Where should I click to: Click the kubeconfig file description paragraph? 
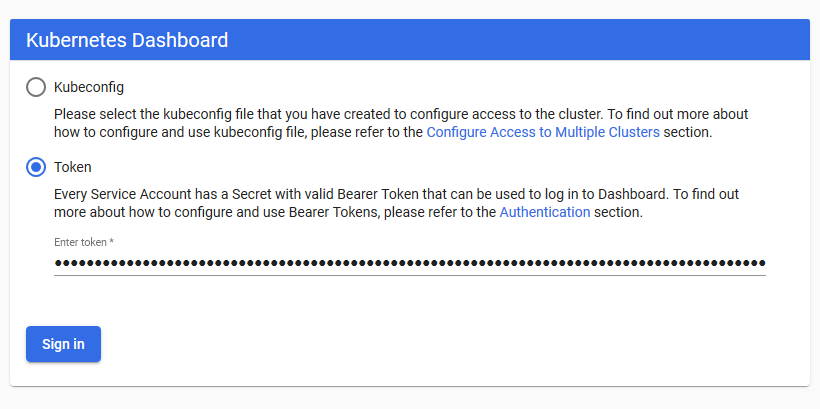(x=401, y=123)
